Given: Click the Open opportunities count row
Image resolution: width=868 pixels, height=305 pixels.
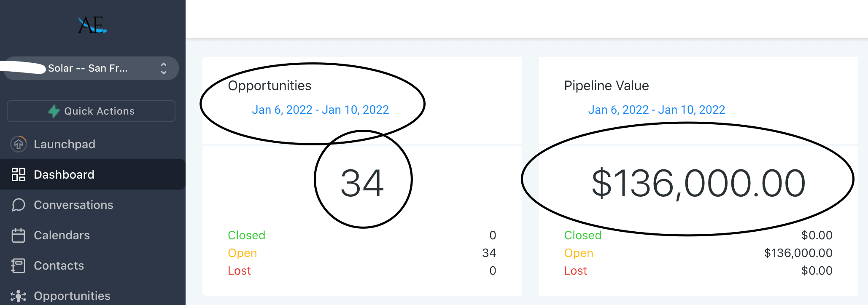Looking at the screenshot, I should coord(362,253).
